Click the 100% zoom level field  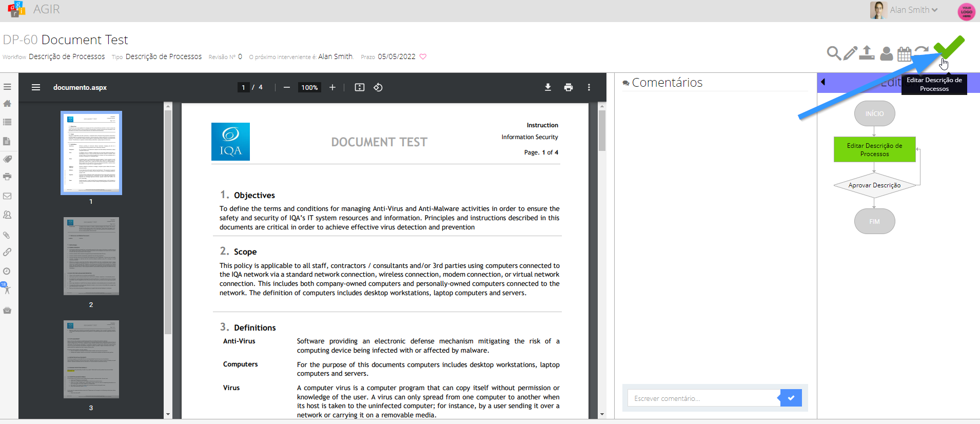pos(309,87)
